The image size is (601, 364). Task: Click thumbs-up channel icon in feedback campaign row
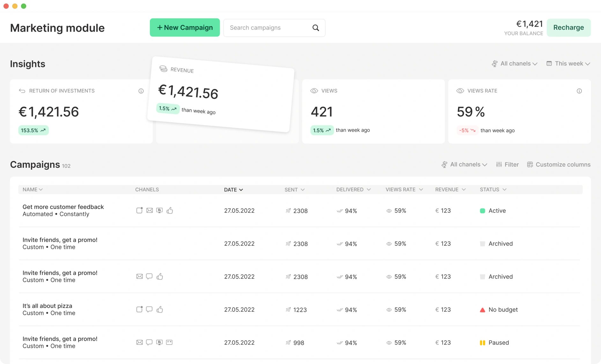click(170, 211)
